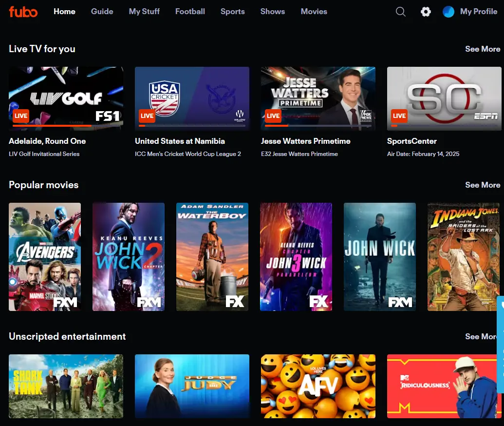The width and height of the screenshot is (504, 426).
Task: Go to the Home tab
Action: [64, 12]
